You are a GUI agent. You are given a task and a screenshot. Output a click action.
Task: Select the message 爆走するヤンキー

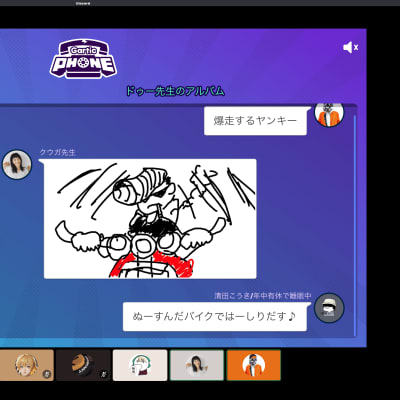click(255, 121)
